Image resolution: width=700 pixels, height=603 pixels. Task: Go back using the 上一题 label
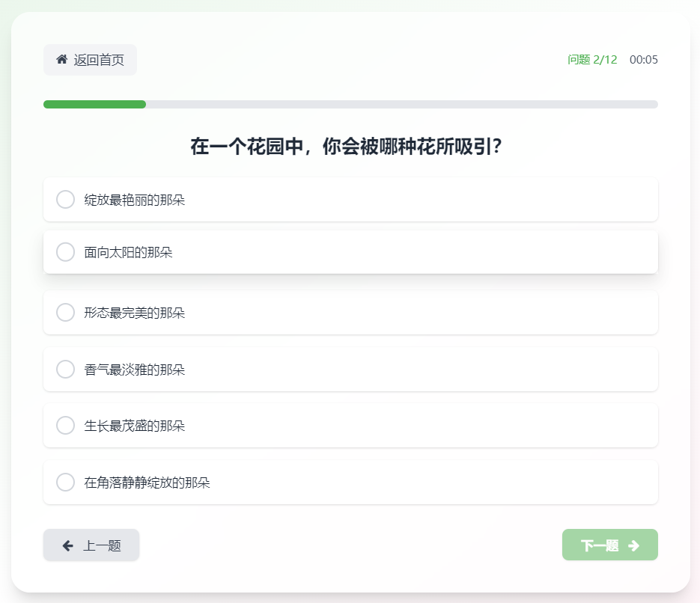click(102, 545)
